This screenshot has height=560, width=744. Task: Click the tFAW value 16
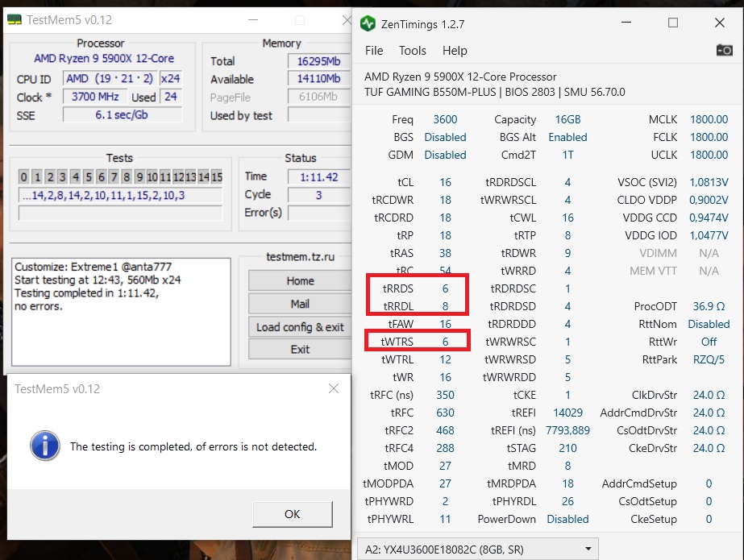[x=445, y=324]
